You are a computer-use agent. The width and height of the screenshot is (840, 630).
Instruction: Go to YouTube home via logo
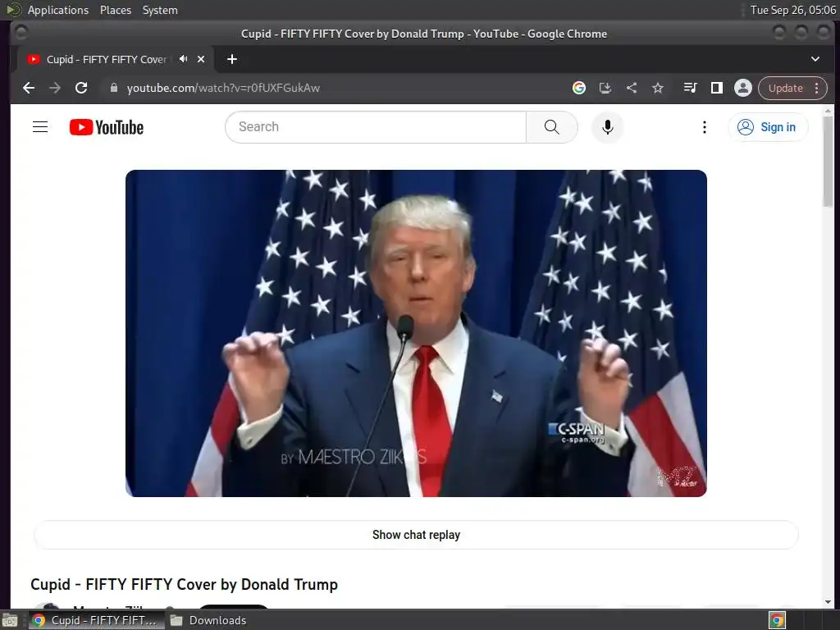pos(107,127)
